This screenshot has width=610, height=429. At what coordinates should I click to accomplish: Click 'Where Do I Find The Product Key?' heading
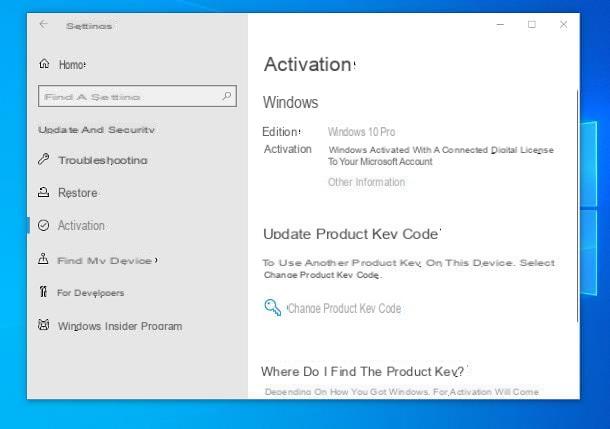tap(362, 371)
